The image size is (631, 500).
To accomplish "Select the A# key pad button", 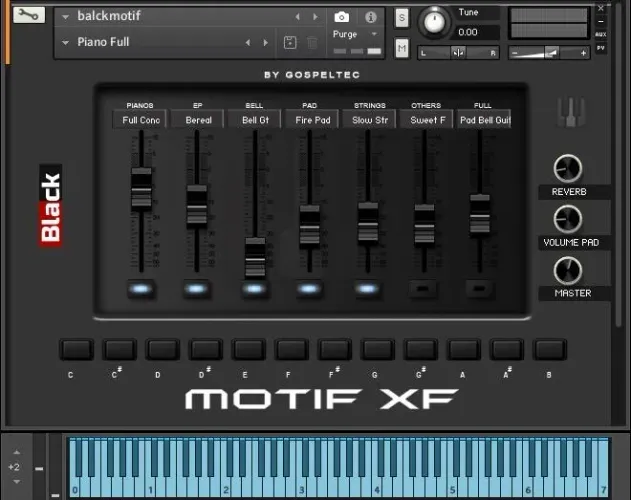I will 507,349.
